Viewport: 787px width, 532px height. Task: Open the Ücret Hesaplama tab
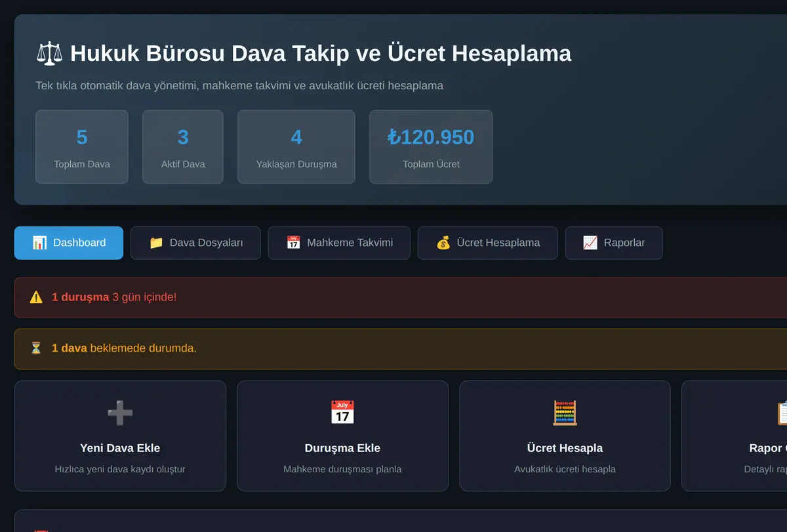pyautogui.click(x=488, y=243)
